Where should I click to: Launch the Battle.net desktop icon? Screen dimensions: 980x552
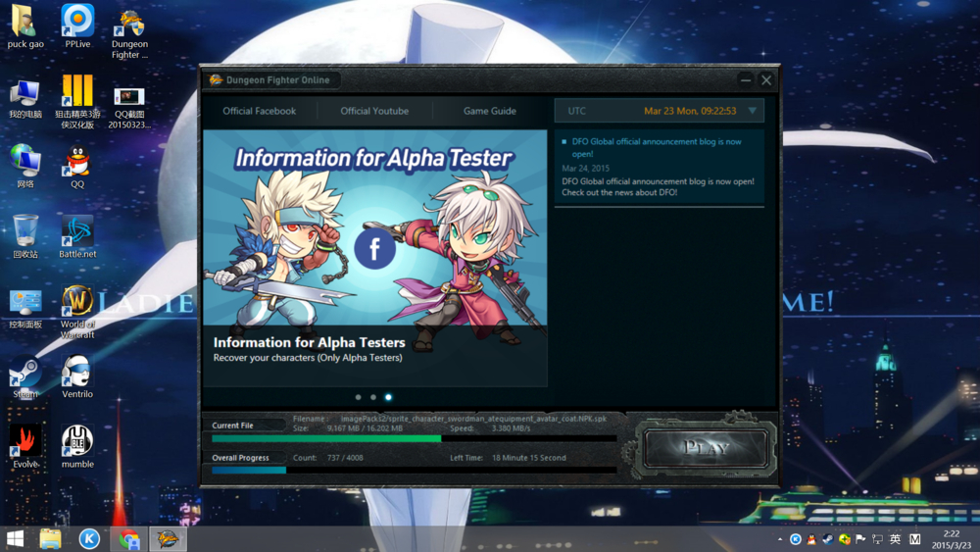(x=77, y=236)
